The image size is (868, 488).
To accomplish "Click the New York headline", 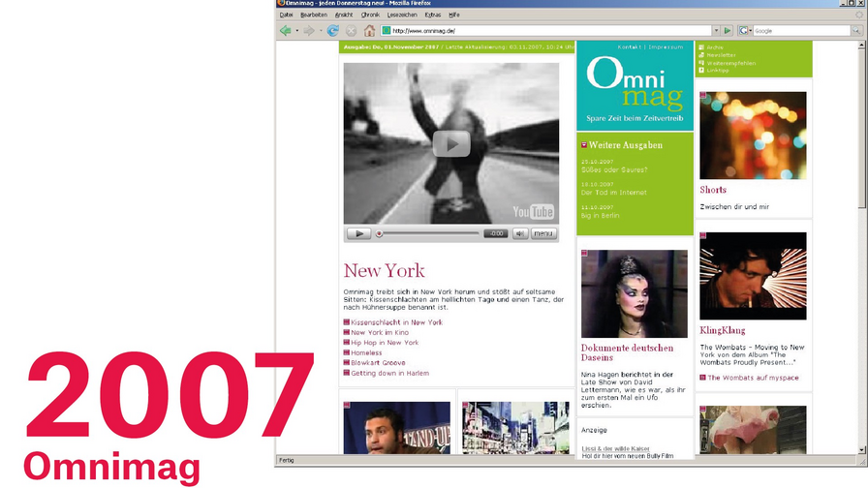I will pos(385,270).
